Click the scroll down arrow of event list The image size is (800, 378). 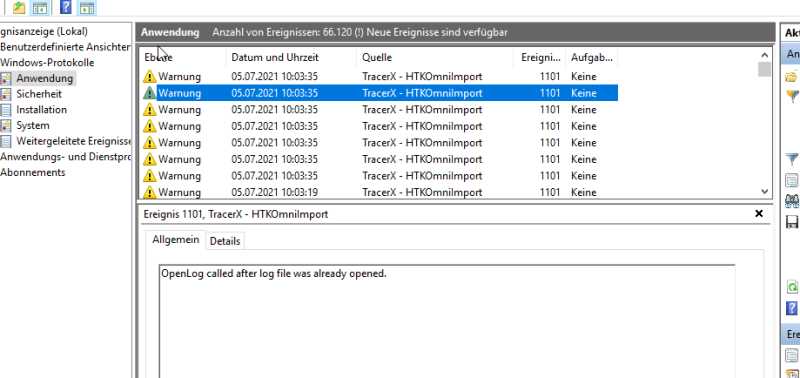(764, 191)
